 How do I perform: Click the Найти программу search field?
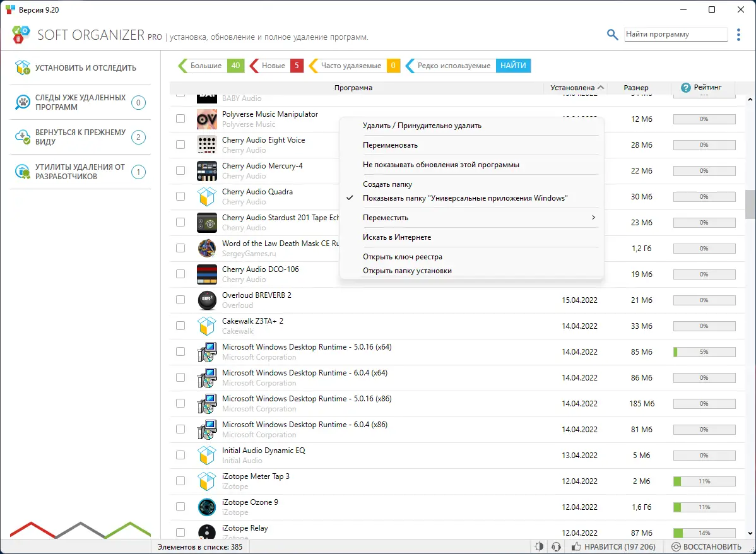pos(676,34)
